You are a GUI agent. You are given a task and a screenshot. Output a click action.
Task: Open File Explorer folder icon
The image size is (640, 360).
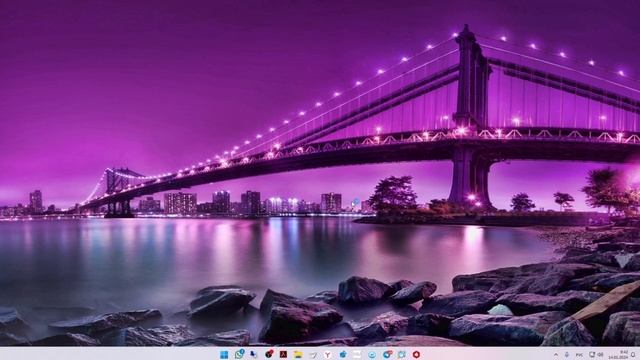pyautogui.click(x=298, y=354)
